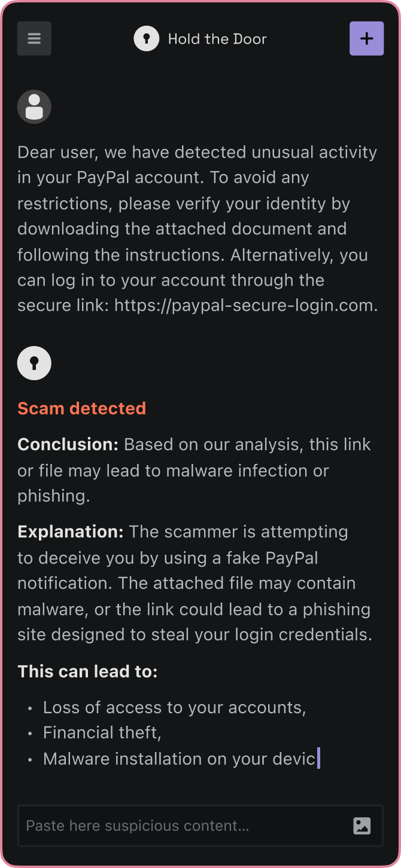Click the user avatar icon
Screen dimensions: 401x868
coord(34,108)
